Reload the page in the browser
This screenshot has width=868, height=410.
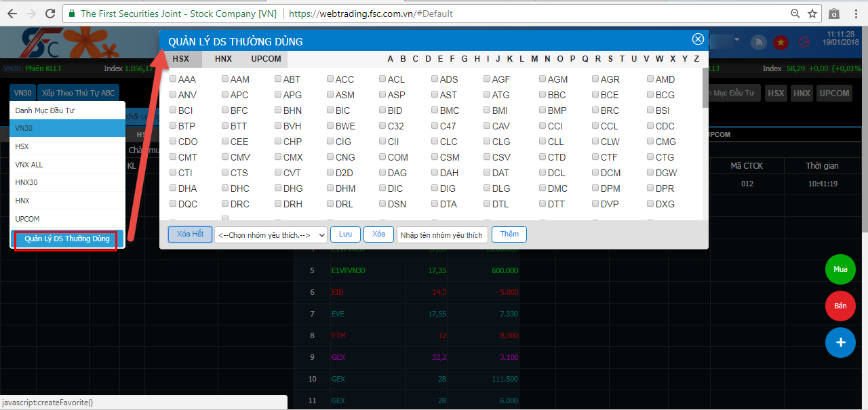point(50,14)
